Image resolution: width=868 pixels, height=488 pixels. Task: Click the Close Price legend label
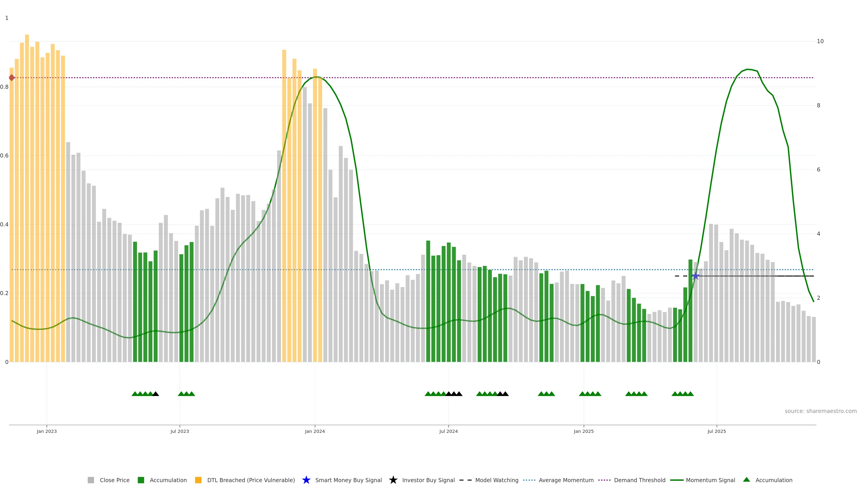coord(115,480)
